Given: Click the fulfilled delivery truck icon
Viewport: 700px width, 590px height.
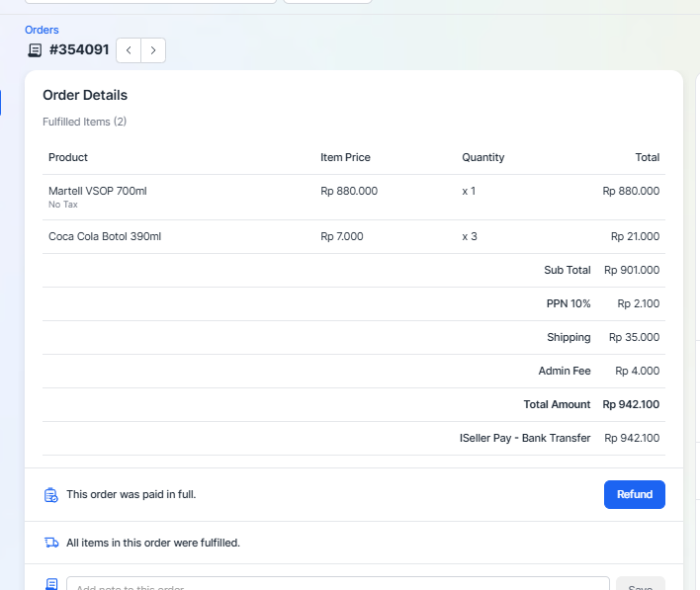Looking at the screenshot, I should pyautogui.click(x=51, y=543).
